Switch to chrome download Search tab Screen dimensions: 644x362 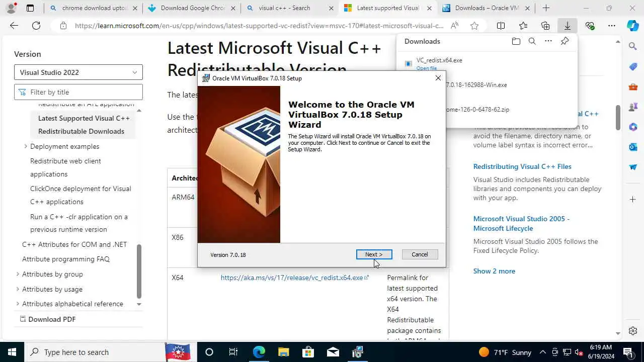pos(93,8)
